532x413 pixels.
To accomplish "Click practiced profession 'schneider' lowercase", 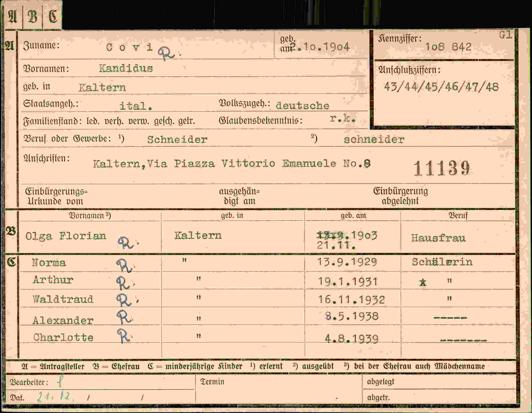I will 374,140.
